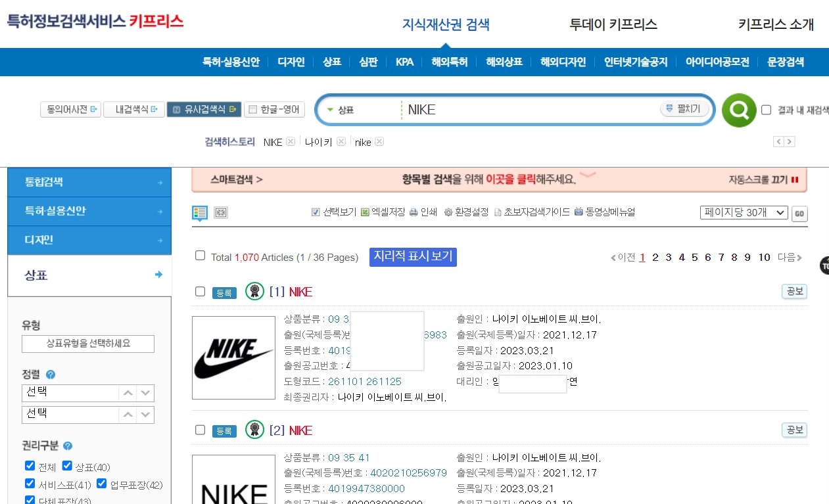Image resolution: width=829 pixels, height=504 pixels.
Task: Click the green search magnifier button
Action: pos(739,110)
